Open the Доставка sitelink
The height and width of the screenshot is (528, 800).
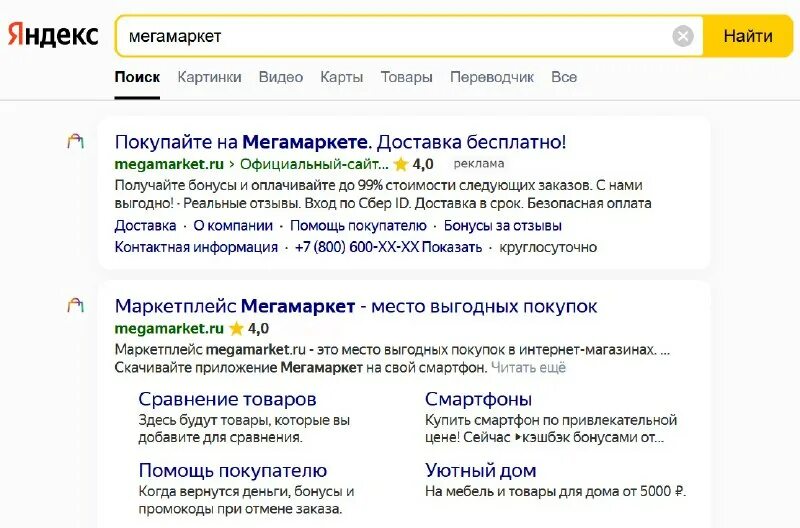145,225
